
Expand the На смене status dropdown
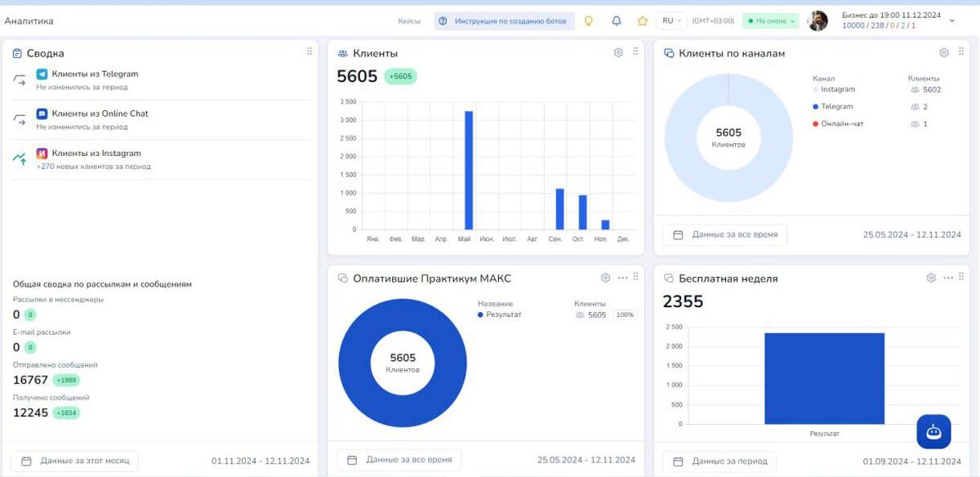770,21
